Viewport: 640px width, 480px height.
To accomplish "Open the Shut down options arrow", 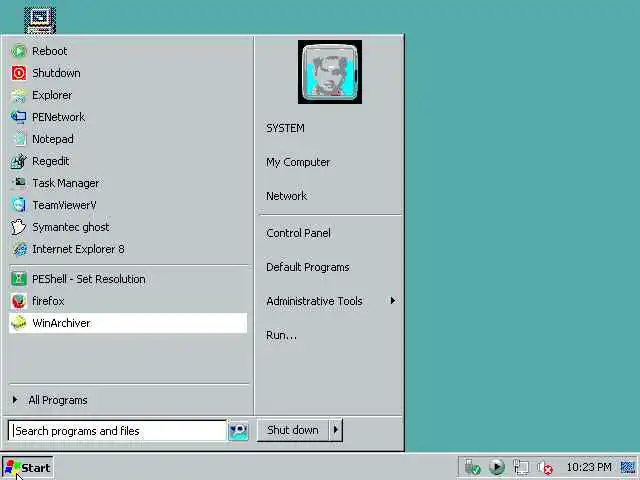I will coord(336,430).
